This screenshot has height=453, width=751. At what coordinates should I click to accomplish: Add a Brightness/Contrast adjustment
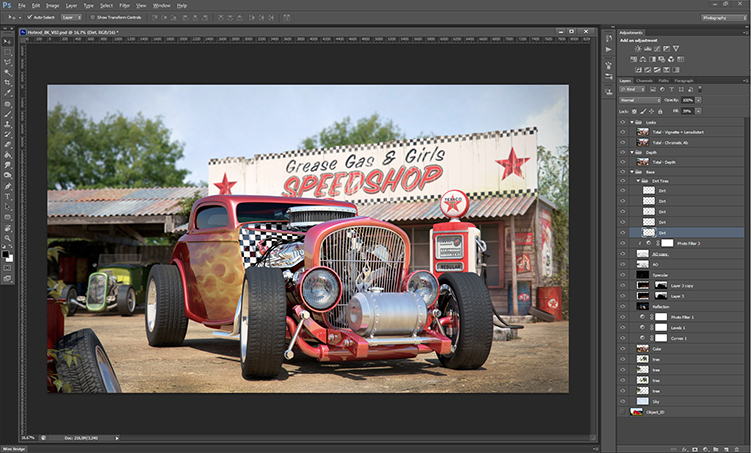(638, 48)
